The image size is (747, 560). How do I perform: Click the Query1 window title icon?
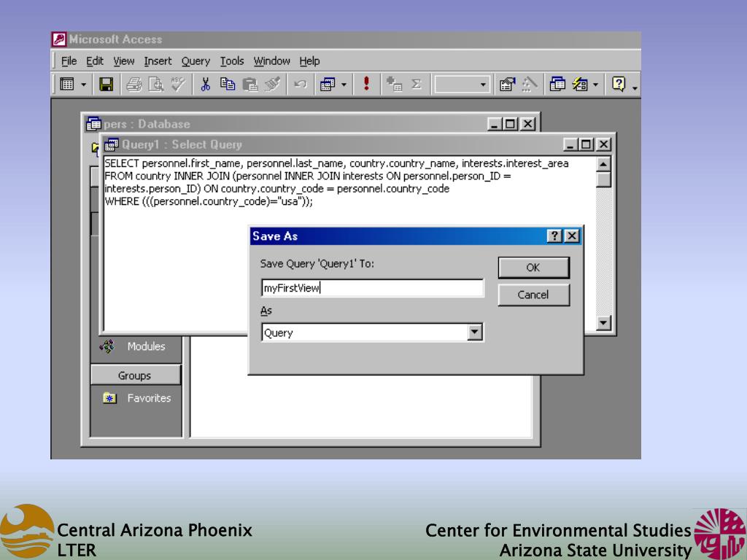[112, 144]
